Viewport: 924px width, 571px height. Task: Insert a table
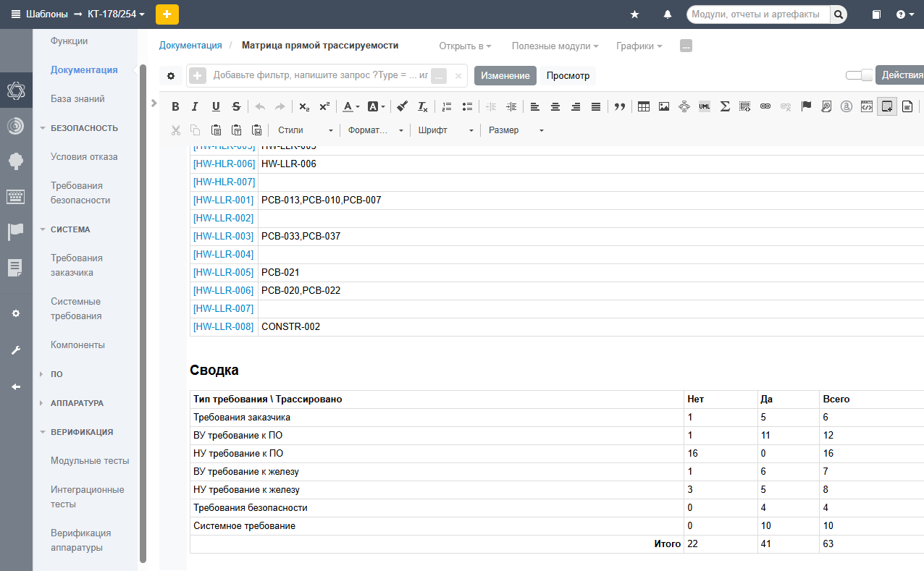(x=644, y=106)
